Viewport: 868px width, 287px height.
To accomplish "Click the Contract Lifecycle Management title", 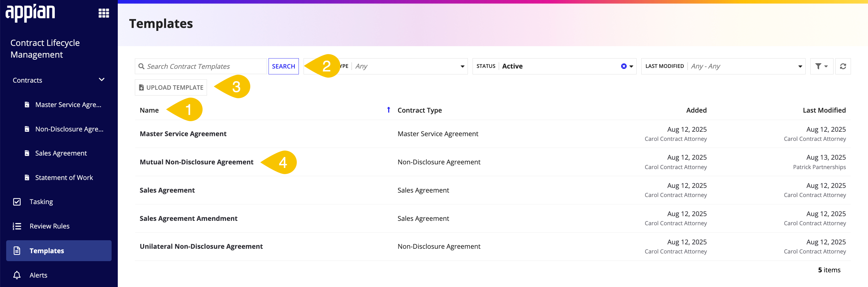I will 45,49.
